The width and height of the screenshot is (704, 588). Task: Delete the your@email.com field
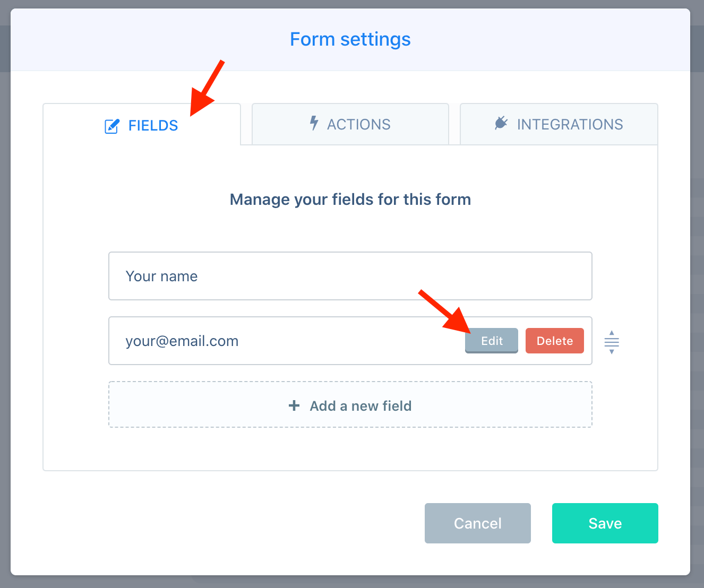(x=555, y=341)
